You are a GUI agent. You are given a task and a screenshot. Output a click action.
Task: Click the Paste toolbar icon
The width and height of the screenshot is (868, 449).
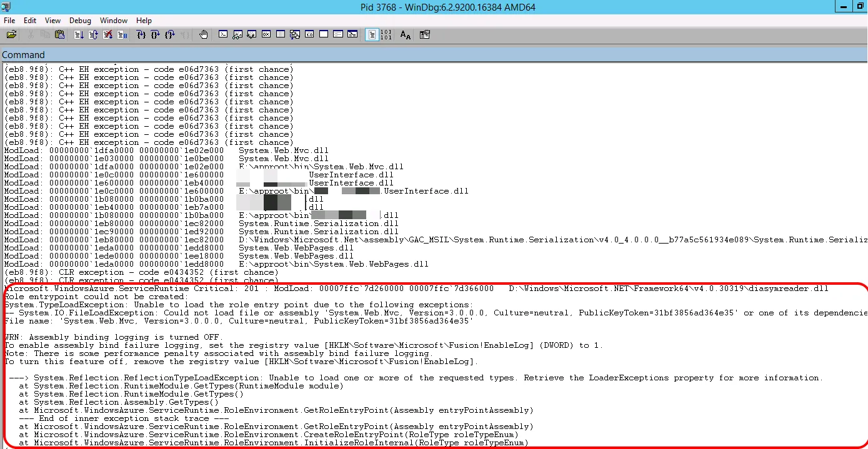pos(60,35)
